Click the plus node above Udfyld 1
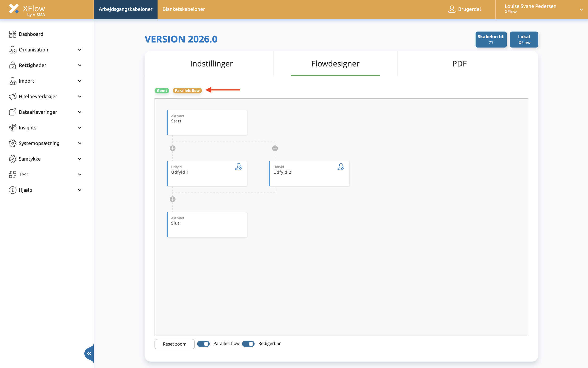 pyautogui.click(x=173, y=148)
